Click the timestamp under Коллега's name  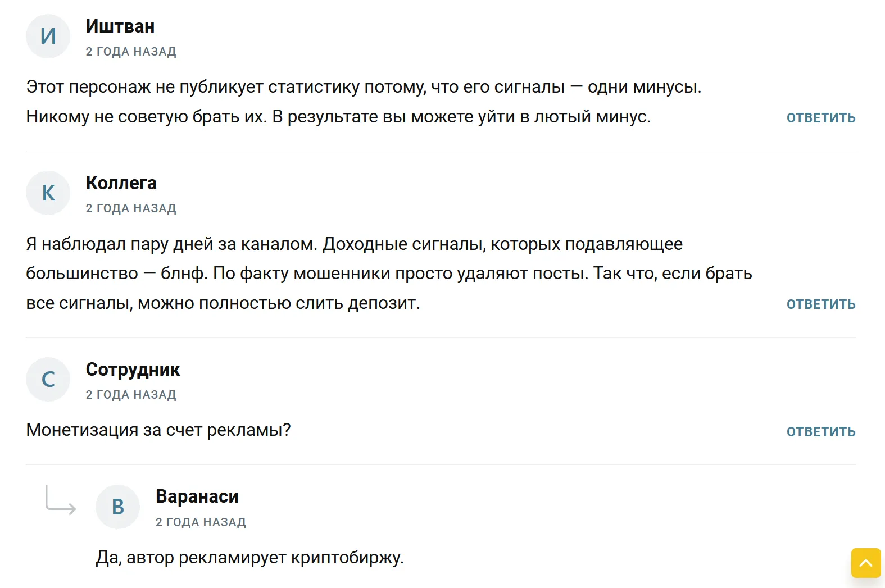(x=131, y=208)
